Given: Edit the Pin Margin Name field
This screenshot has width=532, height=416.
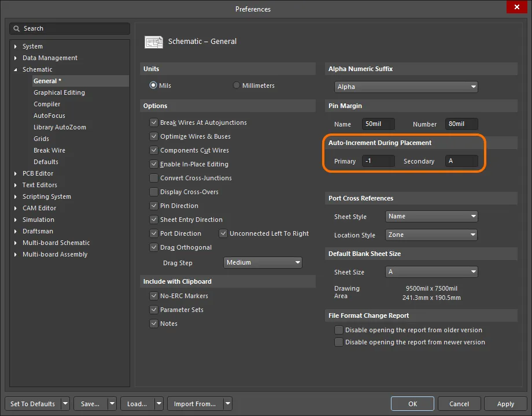Looking at the screenshot, I should [x=378, y=124].
